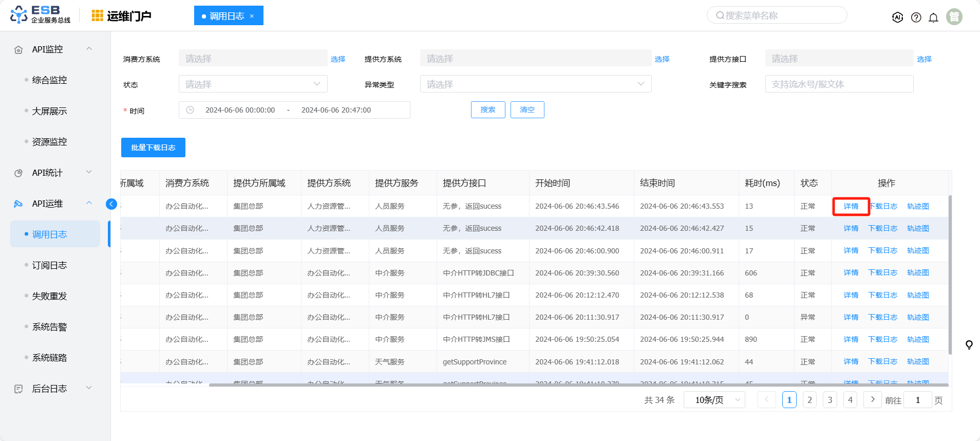Collapse sidebar using the blue arrow button
Image resolution: width=980 pixels, height=441 pixels.
(x=111, y=204)
